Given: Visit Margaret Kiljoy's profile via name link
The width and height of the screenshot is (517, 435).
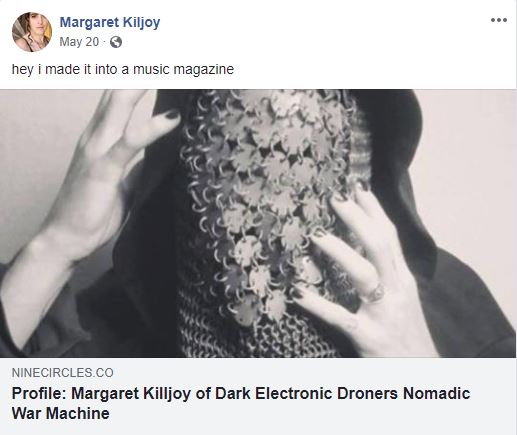Looking at the screenshot, I should pos(110,22).
